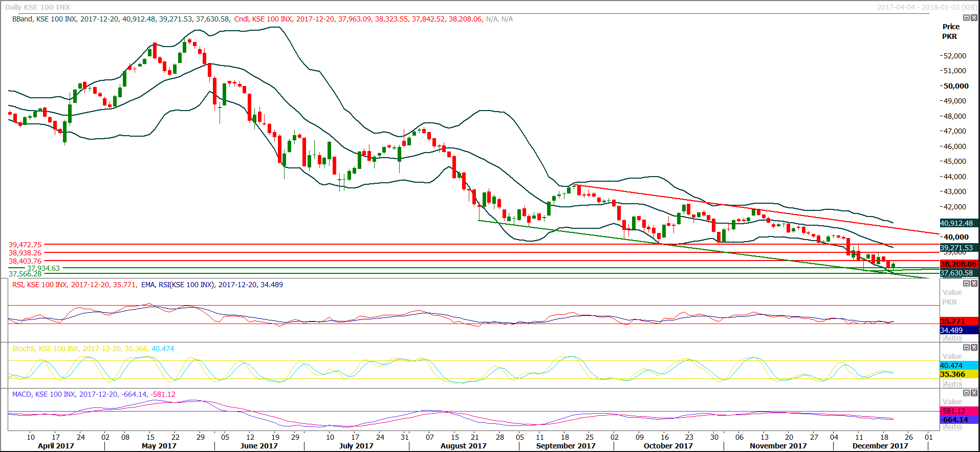Minimize the main price chart panel
The image size is (980, 452).
(966, 18)
